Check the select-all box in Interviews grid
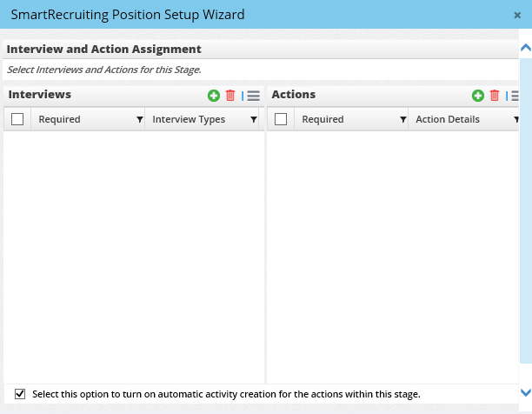532x414 pixels. [17, 120]
